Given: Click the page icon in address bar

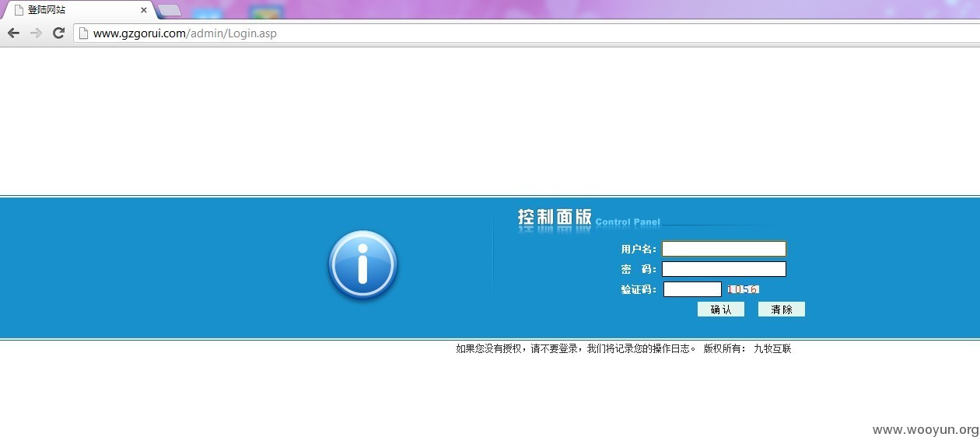Looking at the screenshot, I should pyautogui.click(x=83, y=33).
